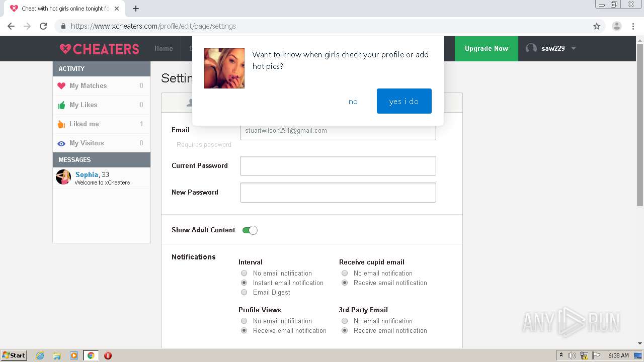The width and height of the screenshot is (644, 362).
Task: Open My Likes in the Activity sidebar
Action: pos(102,105)
